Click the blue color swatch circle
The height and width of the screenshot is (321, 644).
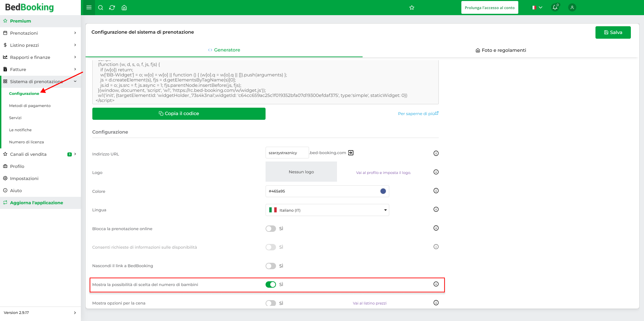coord(383,191)
